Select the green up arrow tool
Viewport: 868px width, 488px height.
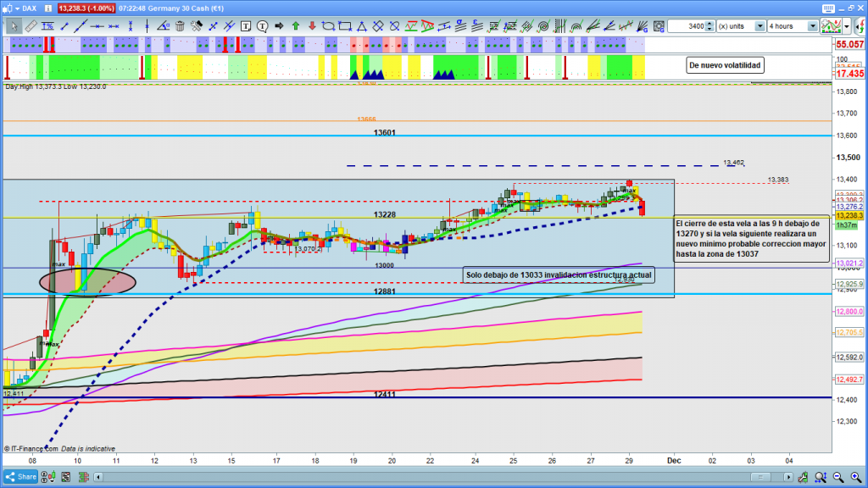tap(296, 26)
